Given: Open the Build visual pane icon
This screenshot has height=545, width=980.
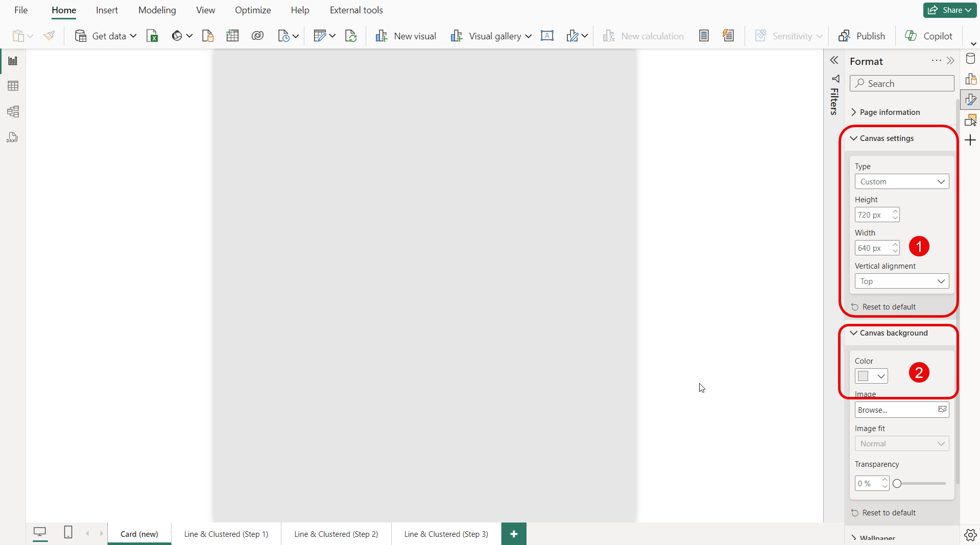Looking at the screenshot, I should pos(970,79).
